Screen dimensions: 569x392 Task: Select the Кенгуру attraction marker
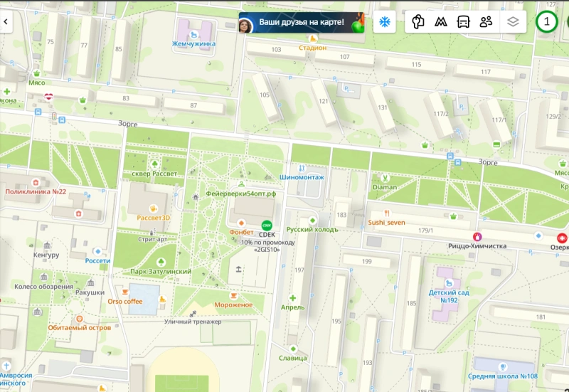pyautogui.click(x=46, y=245)
